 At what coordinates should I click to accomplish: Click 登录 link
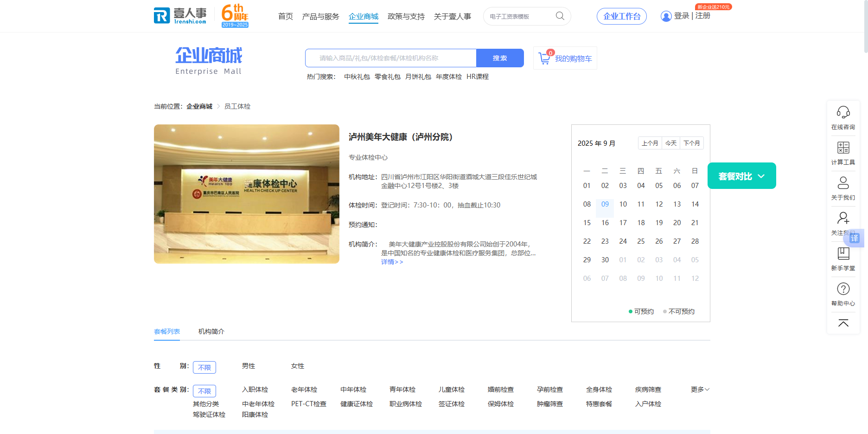[x=682, y=16]
